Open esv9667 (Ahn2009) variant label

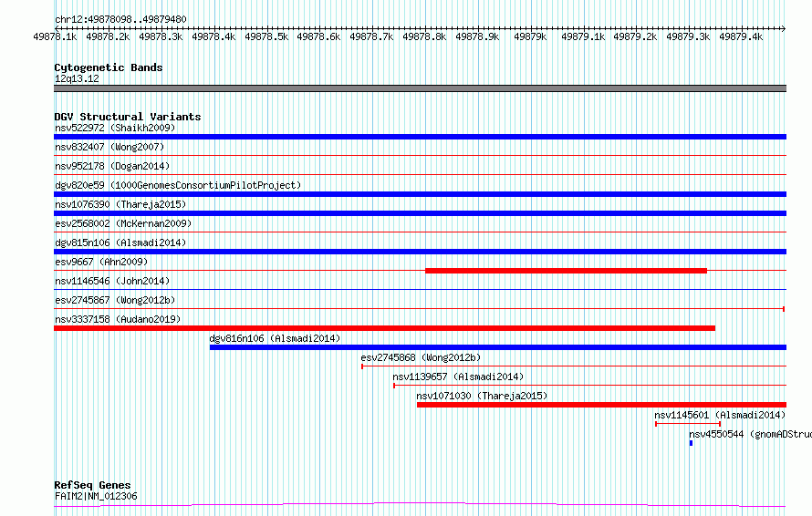[101, 262]
